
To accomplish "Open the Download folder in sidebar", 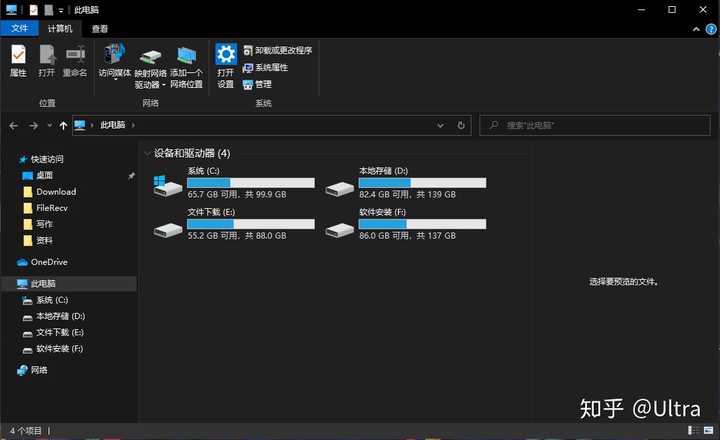I will click(56, 192).
